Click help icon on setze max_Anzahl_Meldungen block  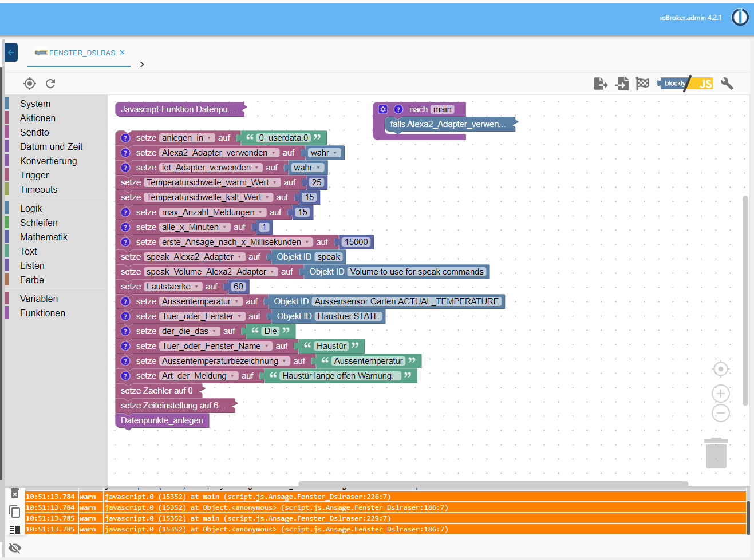click(125, 212)
